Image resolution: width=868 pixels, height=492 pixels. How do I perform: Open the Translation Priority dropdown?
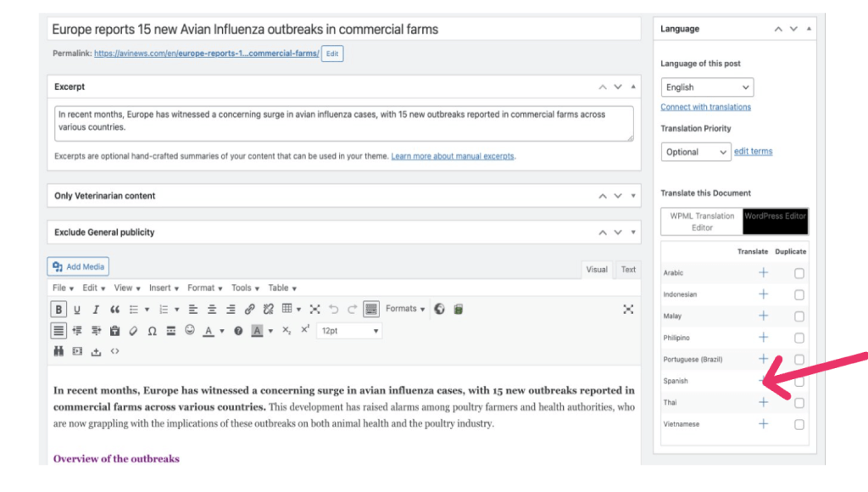(x=695, y=152)
